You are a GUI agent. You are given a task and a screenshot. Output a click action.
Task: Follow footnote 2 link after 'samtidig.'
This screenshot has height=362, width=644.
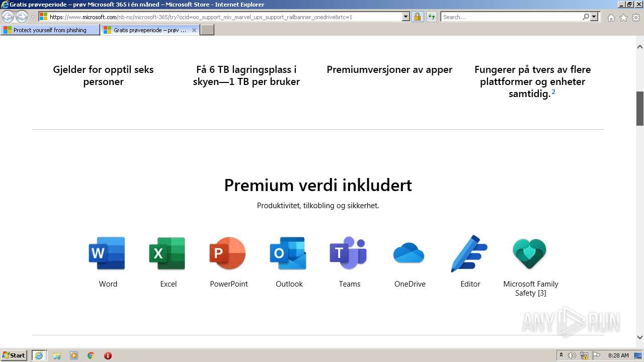coord(553,92)
